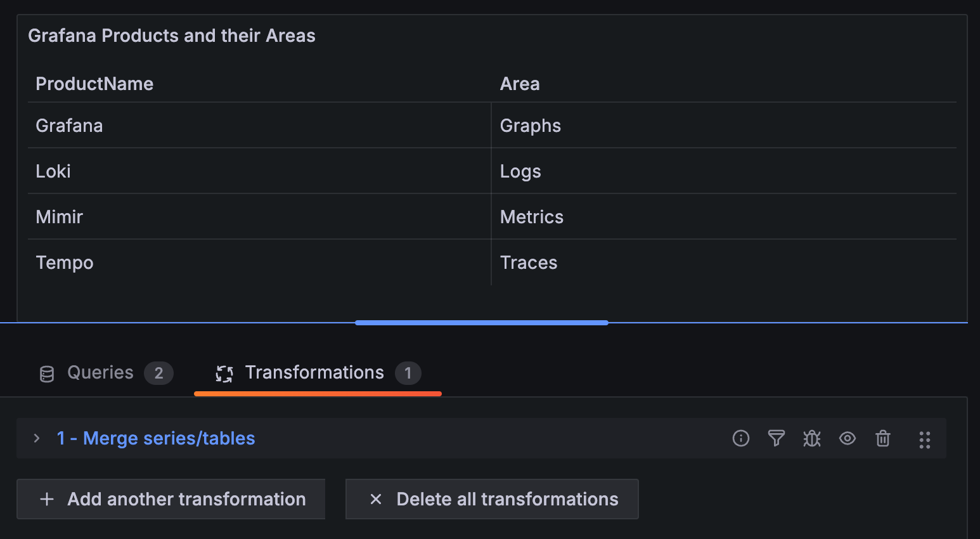The height and width of the screenshot is (539, 980).
Task: Click Add another transformation
Action: pos(171,499)
